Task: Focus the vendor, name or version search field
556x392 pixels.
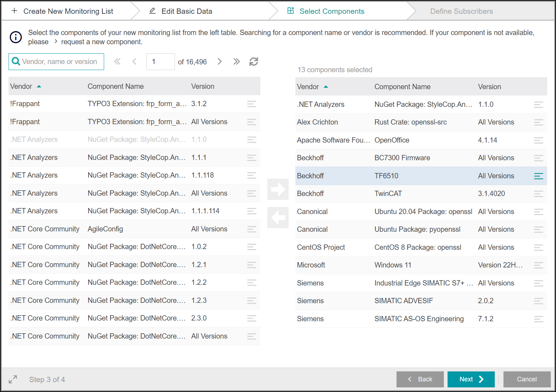Action: (56, 62)
